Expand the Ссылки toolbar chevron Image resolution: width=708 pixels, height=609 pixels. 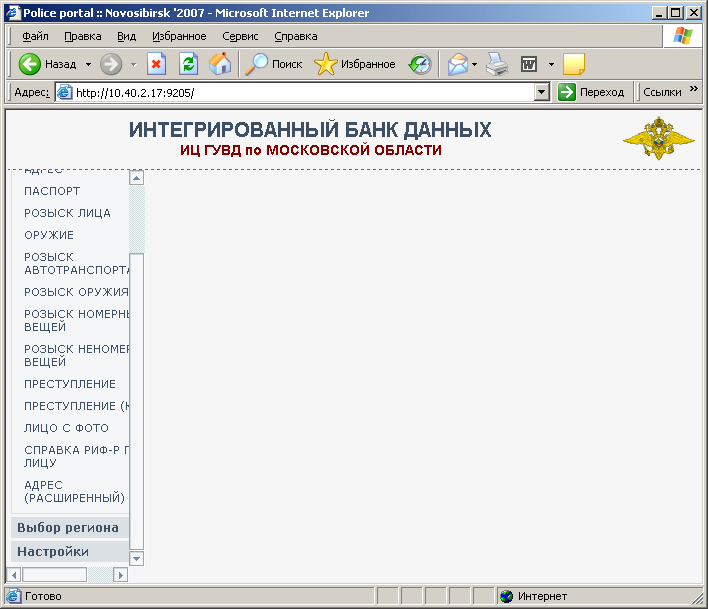(694, 89)
